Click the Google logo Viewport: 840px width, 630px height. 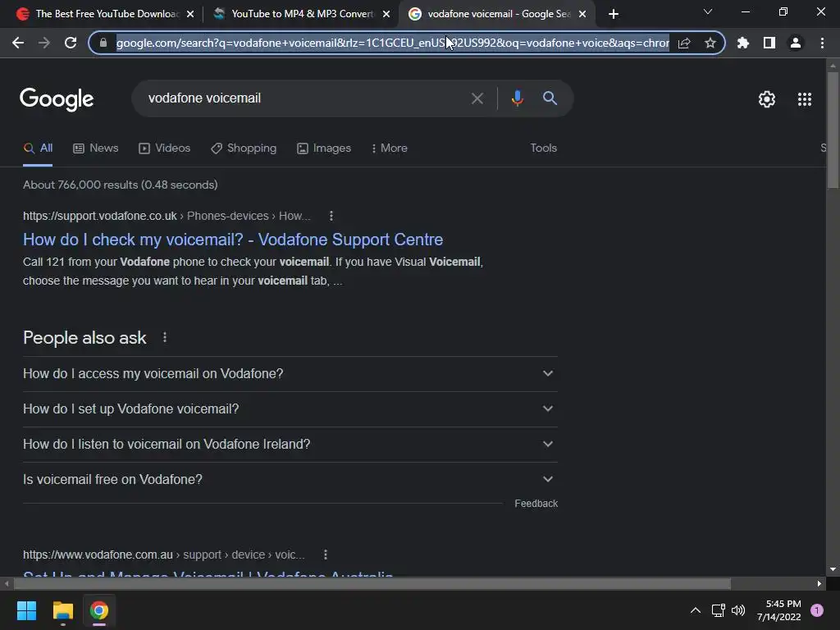pyautogui.click(x=57, y=99)
